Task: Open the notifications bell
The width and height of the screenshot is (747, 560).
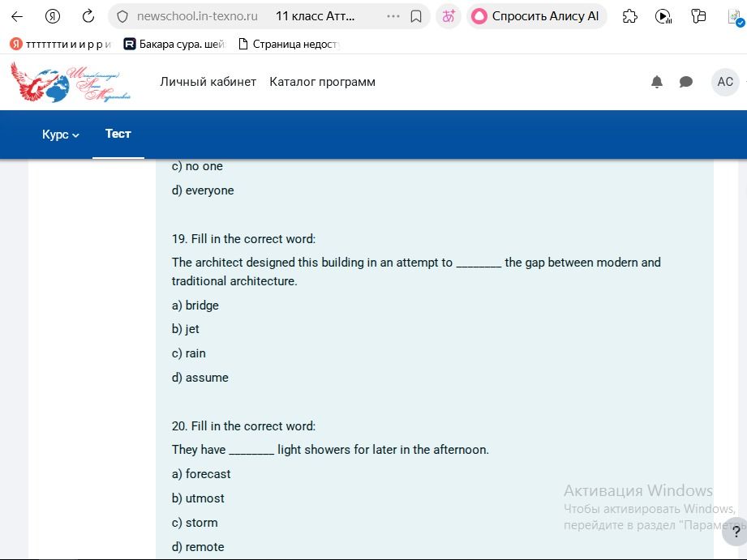Action: (657, 82)
